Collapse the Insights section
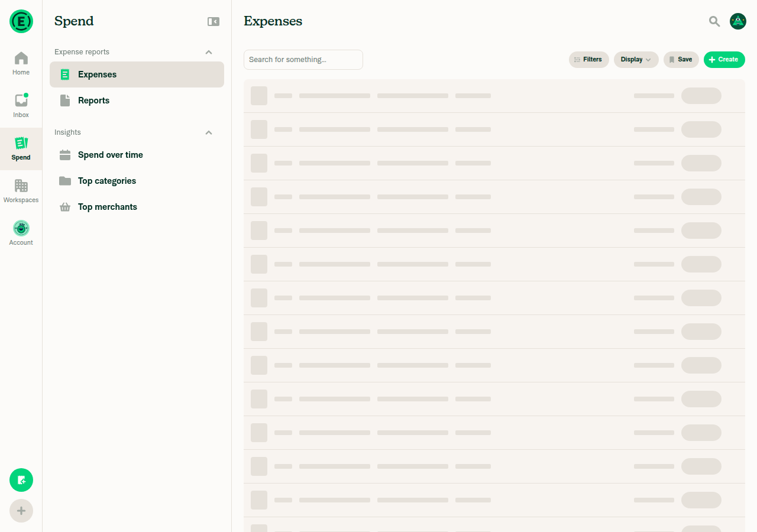 [x=209, y=132]
